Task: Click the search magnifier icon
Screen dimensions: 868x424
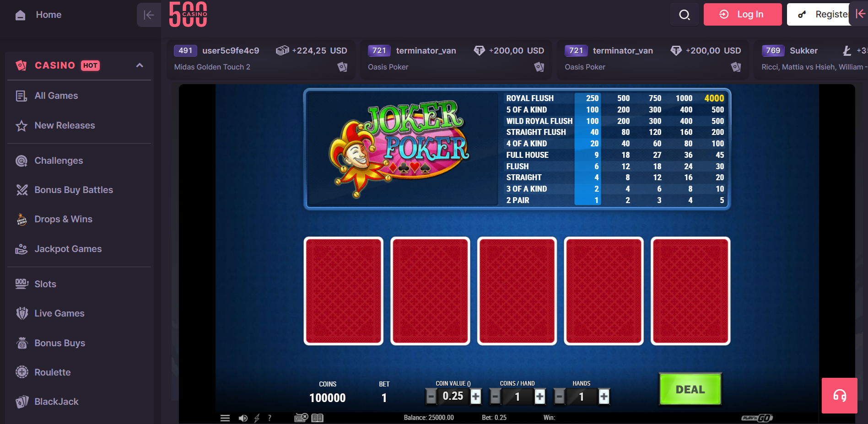Action: [x=684, y=15]
